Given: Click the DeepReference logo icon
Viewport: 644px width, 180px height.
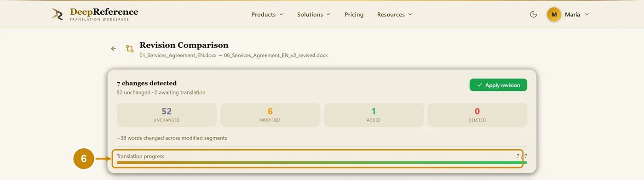Looking at the screenshot, I should coord(57,14).
